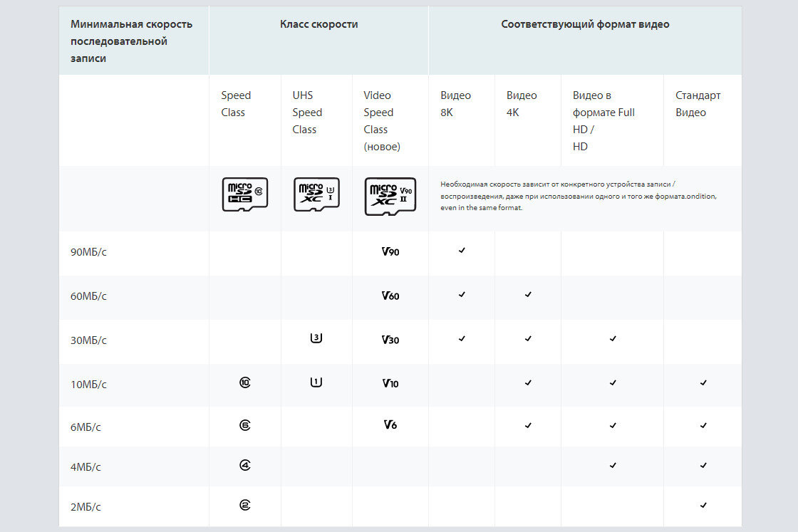The image size is (798, 532).
Task: Click the V60 video speed class symbol
Action: point(390,296)
